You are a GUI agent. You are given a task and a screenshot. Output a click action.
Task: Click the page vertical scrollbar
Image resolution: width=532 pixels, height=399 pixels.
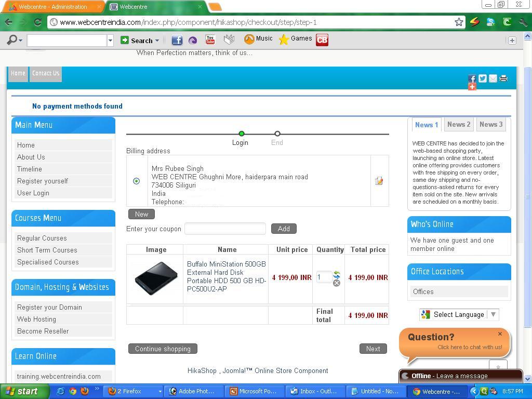(x=527, y=197)
